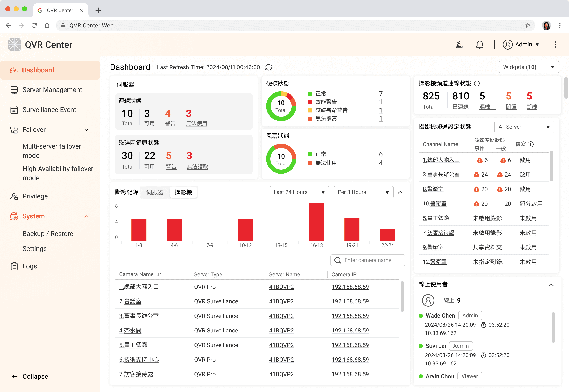Open the All Server dropdown
This screenshot has height=392, width=569.
pos(524,127)
